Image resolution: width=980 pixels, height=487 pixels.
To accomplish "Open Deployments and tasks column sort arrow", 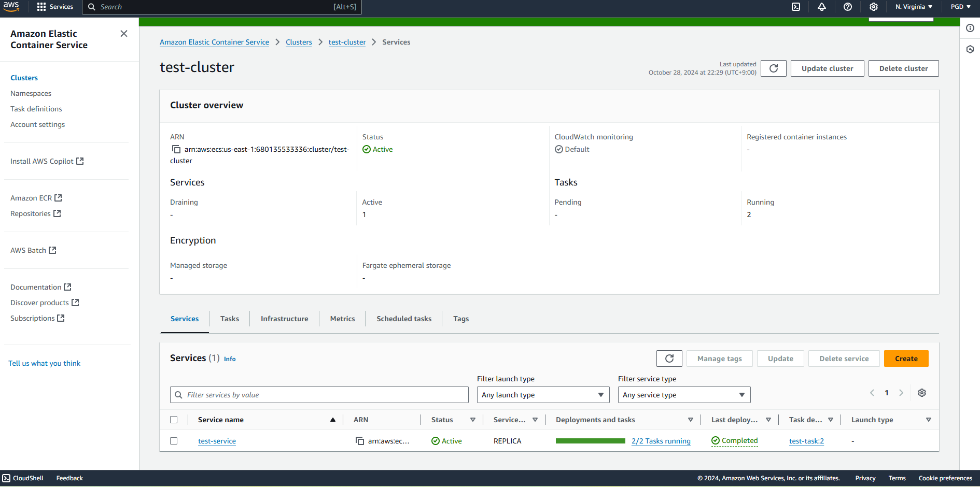I will pyautogui.click(x=691, y=420).
